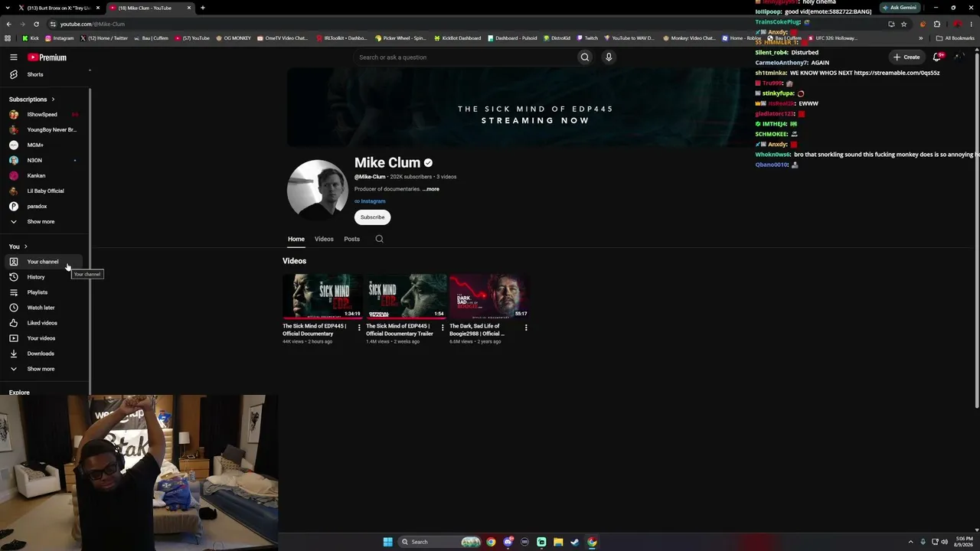Open YoungBoy Never Broke Again channel
This screenshot has height=551, width=980.
[x=44, y=130]
